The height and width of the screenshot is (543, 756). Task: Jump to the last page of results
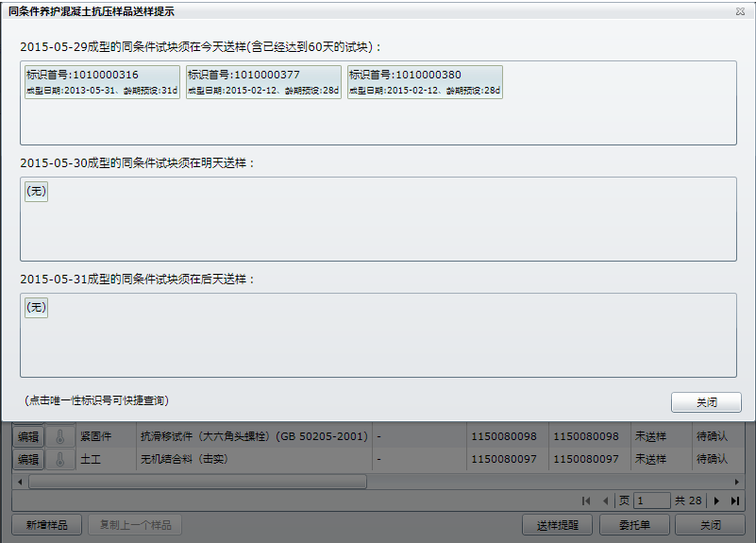(734, 501)
